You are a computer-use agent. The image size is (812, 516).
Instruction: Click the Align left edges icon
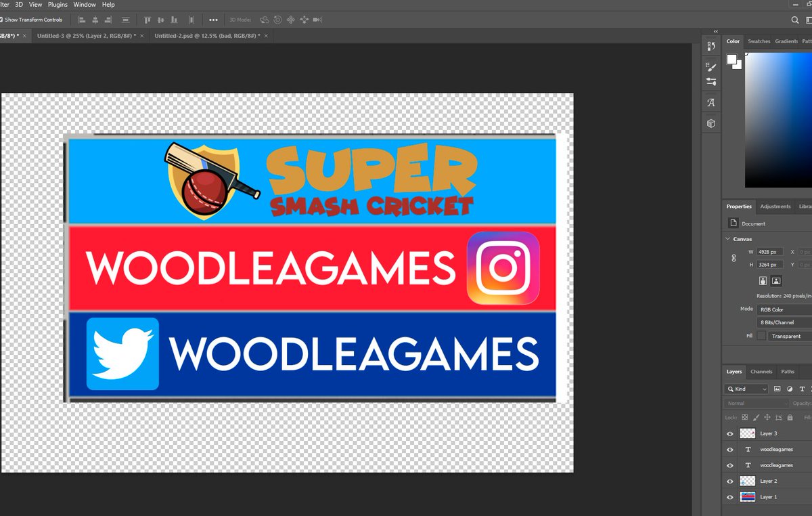click(82, 20)
